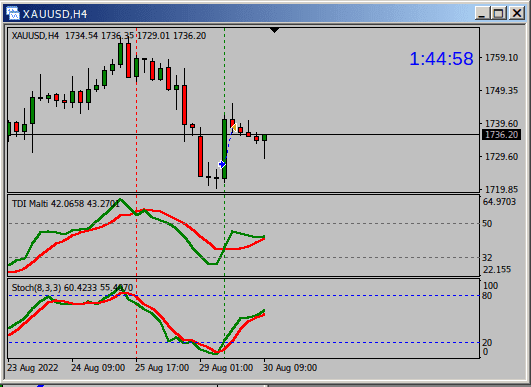Click the 1749.35 price scale value

[501, 91]
